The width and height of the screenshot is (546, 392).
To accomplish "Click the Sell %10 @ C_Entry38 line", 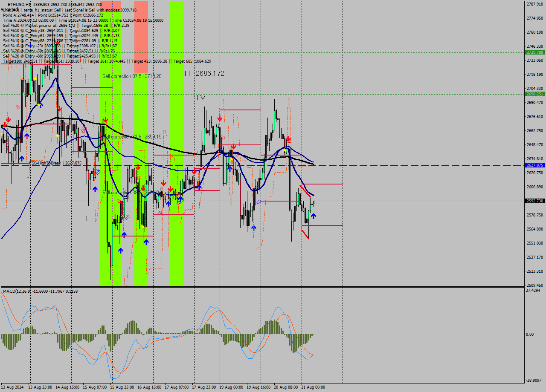I will (x=61, y=30).
